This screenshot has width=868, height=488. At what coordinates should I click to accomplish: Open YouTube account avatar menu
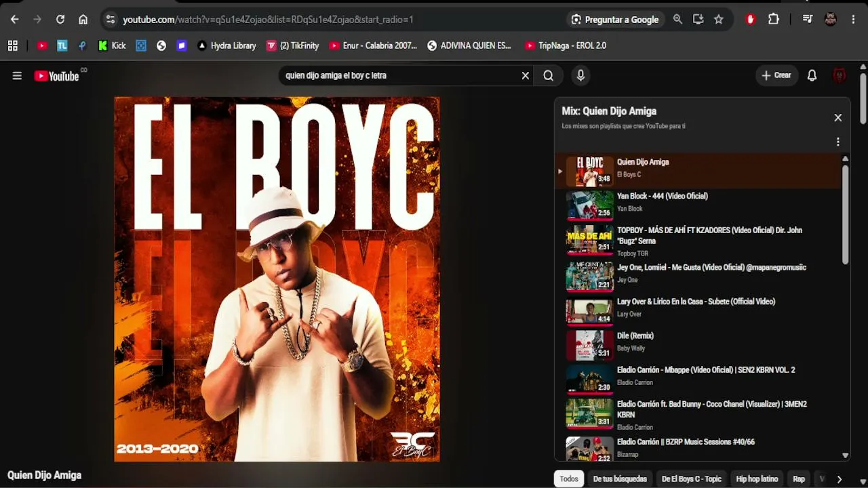tap(840, 76)
